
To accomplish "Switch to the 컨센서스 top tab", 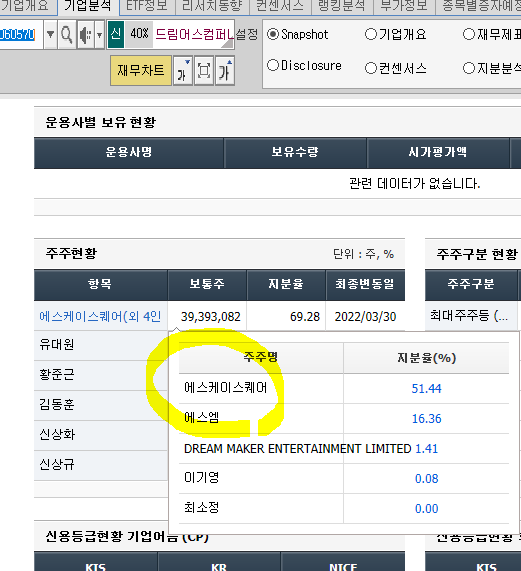I will 280,6.
